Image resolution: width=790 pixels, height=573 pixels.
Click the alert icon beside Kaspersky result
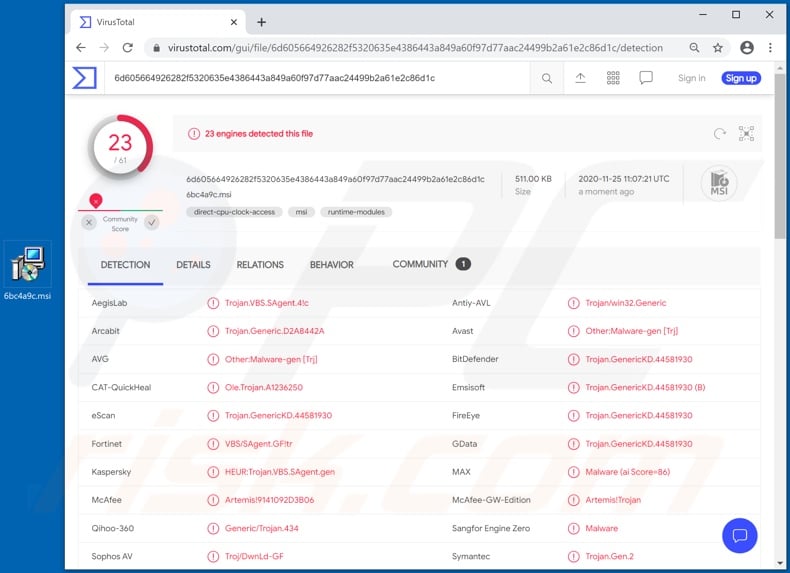(213, 472)
